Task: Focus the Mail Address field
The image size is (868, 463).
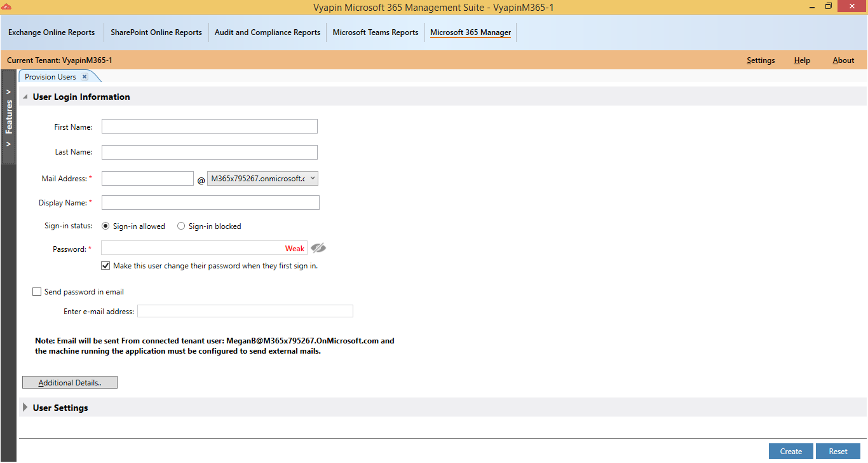Action: (147, 179)
